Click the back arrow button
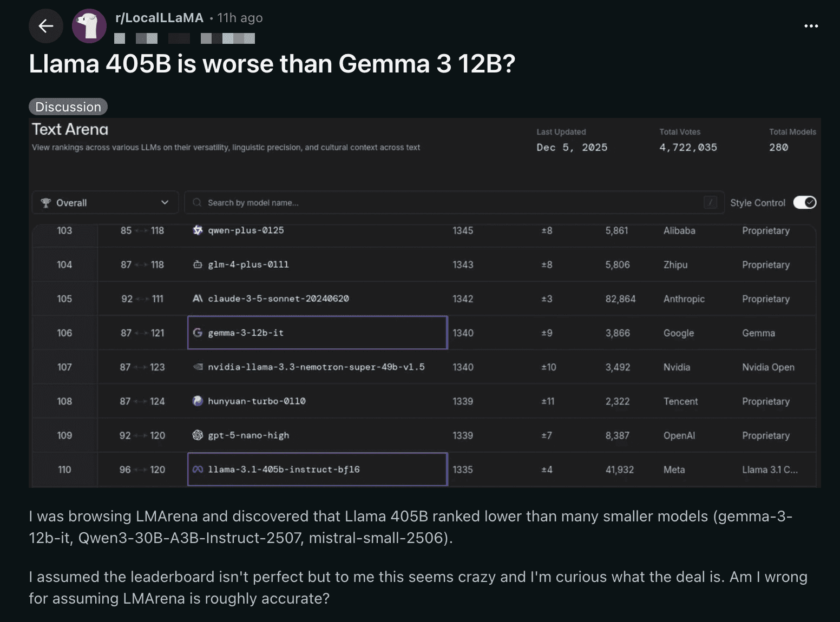The height and width of the screenshot is (622, 840). click(x=46, y=26)
